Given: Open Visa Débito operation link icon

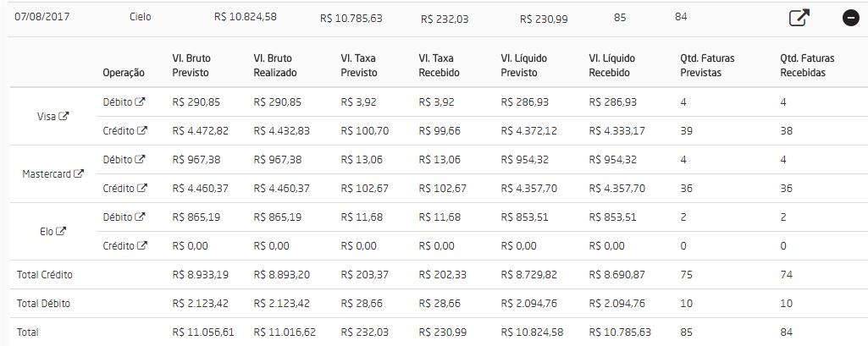Looking at the screenshot, I should pos(141,102).
